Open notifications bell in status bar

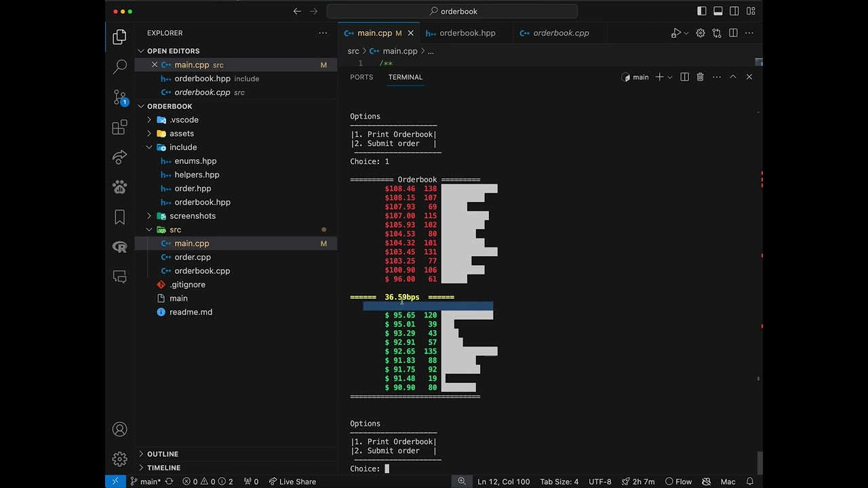coord(749,482)
